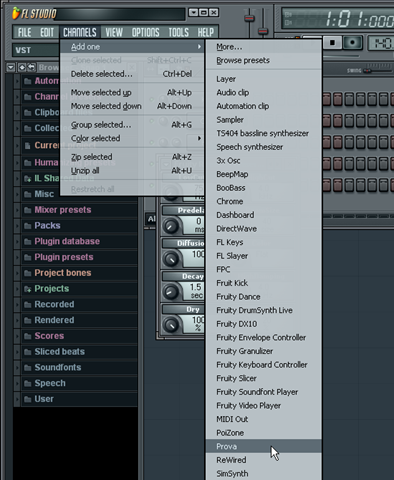Click the IL Shared data folder icon
The image size is (394, 480).
pos(28,179)
